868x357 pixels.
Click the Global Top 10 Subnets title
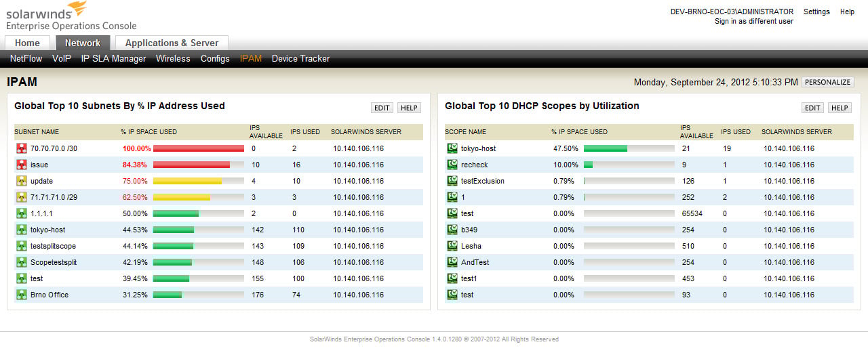point(119,106)
